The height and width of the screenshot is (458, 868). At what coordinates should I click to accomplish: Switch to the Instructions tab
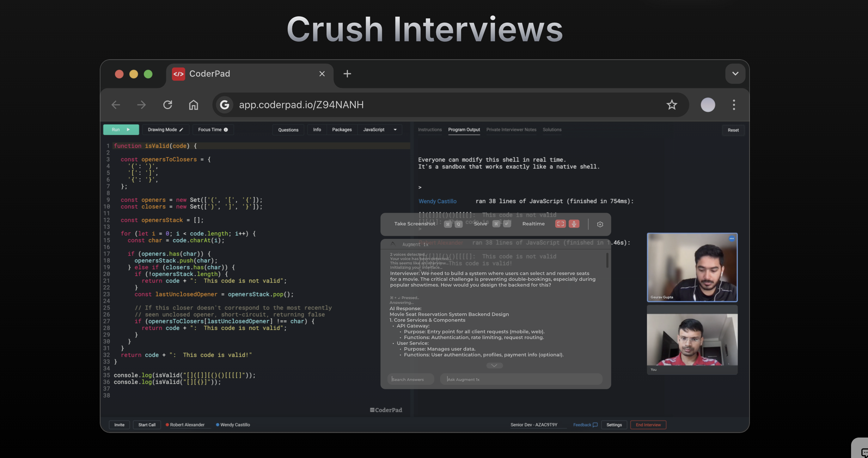point(430,129)
